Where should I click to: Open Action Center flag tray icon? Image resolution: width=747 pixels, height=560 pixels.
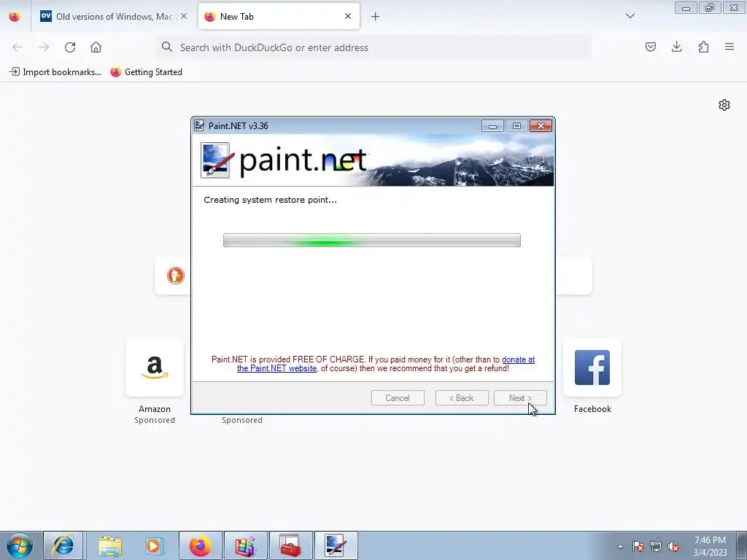pyautogui.click(x=638, y=546)
